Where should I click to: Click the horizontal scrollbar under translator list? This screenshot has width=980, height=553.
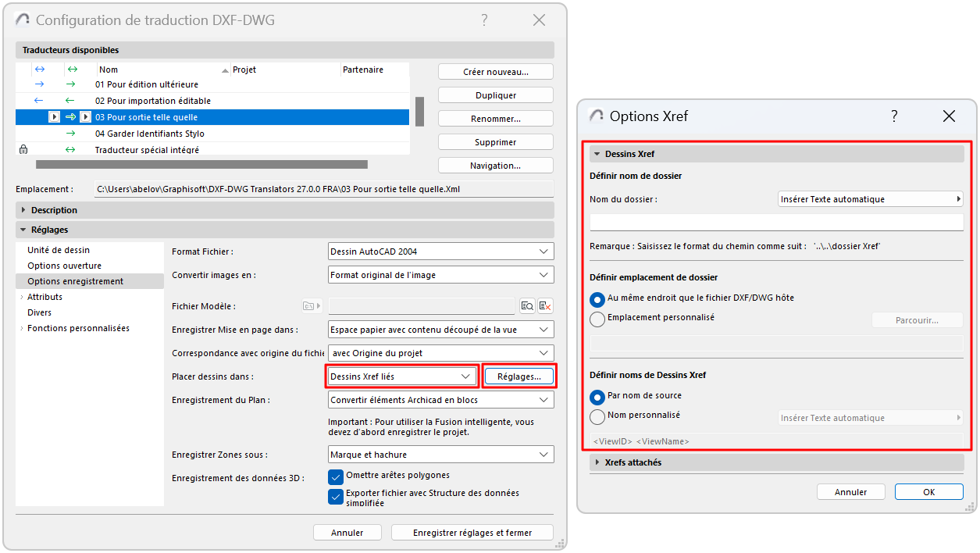[201, 165]
